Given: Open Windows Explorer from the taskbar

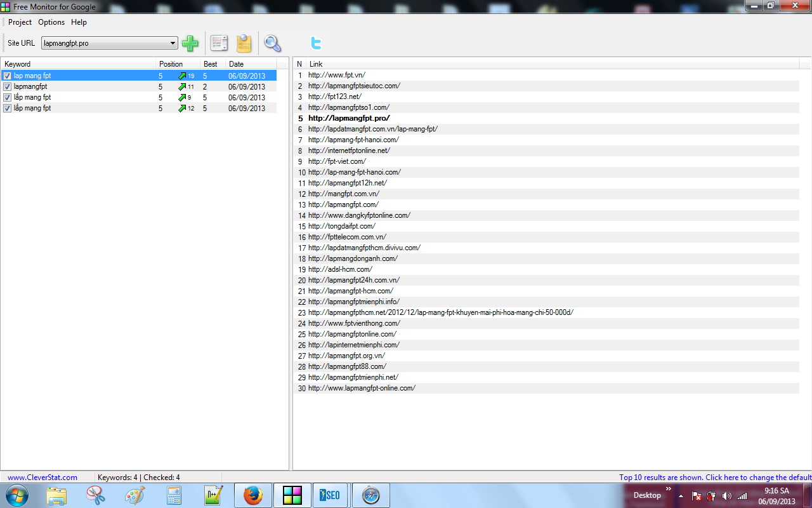Looking at the screenshot, I should (56, 495).
